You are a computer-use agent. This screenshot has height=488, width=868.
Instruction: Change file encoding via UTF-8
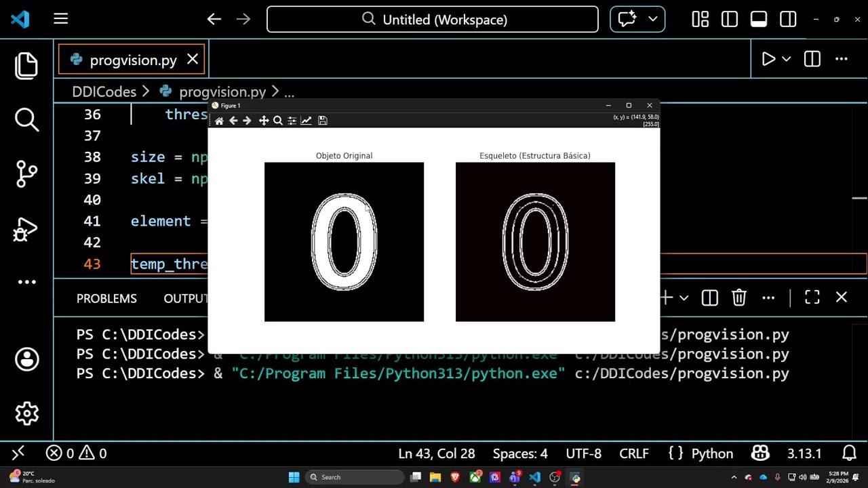(583, 453)
